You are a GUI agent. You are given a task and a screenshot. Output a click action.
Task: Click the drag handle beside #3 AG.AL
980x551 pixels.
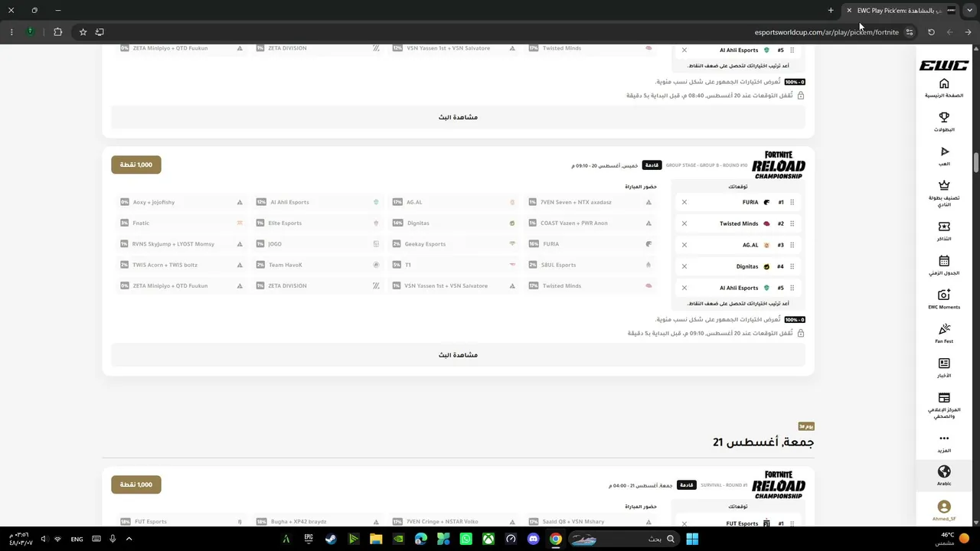pos(792,245)
